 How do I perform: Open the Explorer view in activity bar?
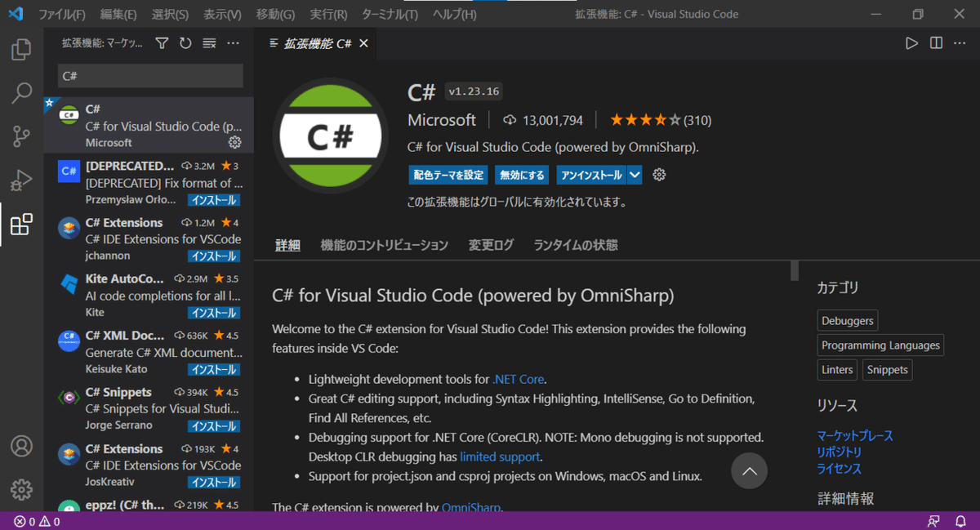click(21, 50)
